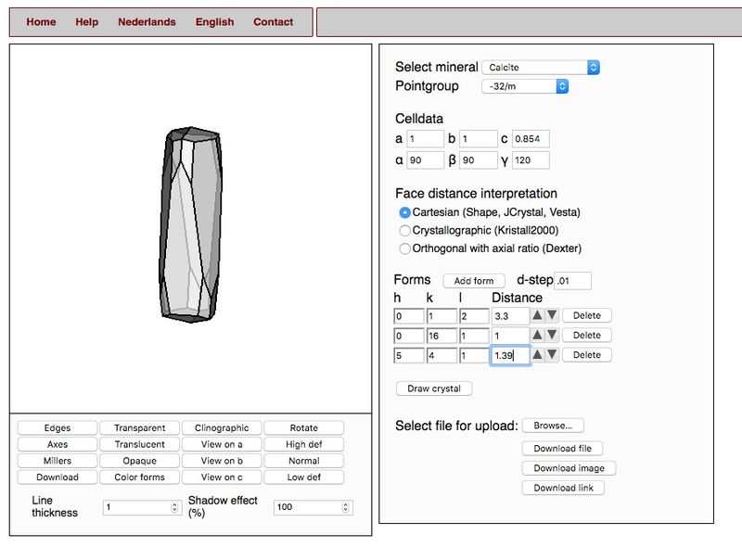The height and width of the screenshot is (560, 742).
Task: Select View on a
Action: click(x=222, y=444)
